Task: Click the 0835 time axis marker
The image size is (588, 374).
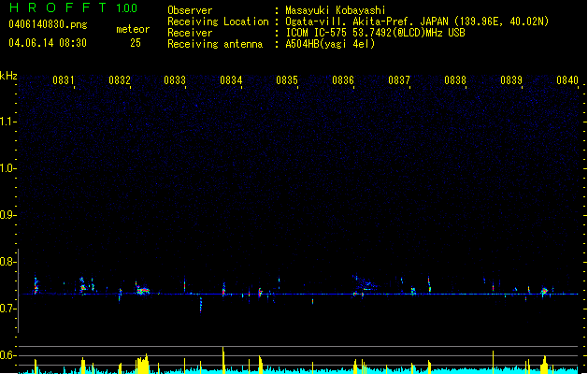Action: coord(287,80)
